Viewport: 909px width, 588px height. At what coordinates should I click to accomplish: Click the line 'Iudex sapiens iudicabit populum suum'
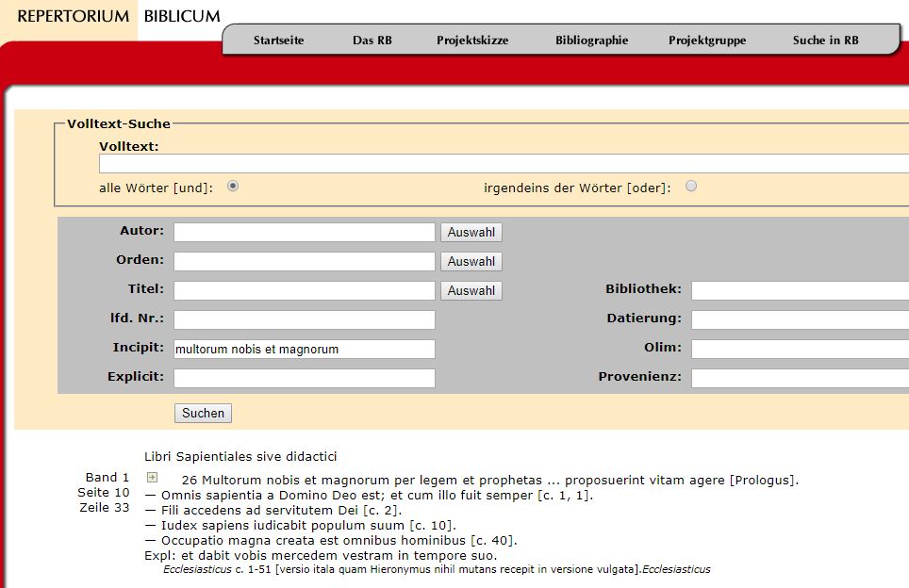click(x=300, y=526)
